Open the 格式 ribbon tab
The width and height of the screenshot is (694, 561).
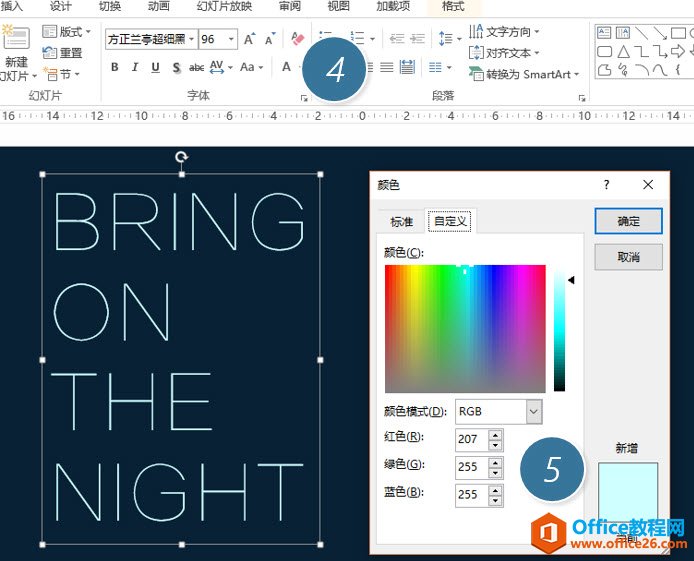coord(453,6)
